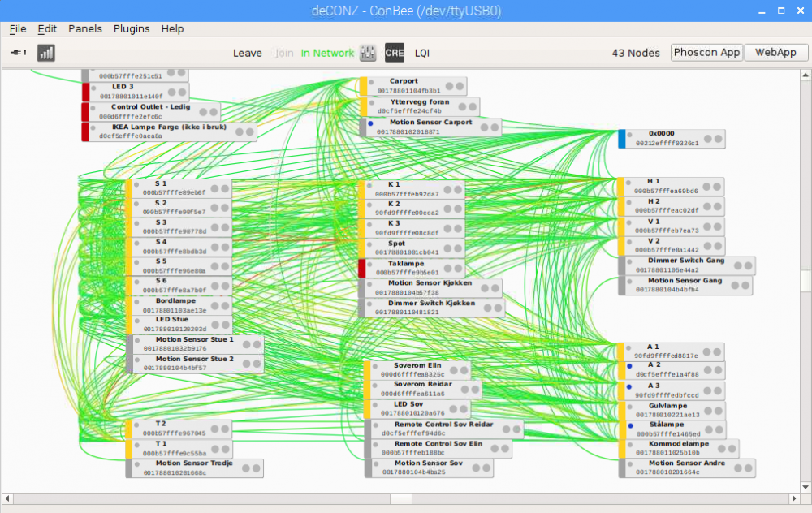Toggle LQI link quality display
812x513 pixels.
click(x=422, y=53)
